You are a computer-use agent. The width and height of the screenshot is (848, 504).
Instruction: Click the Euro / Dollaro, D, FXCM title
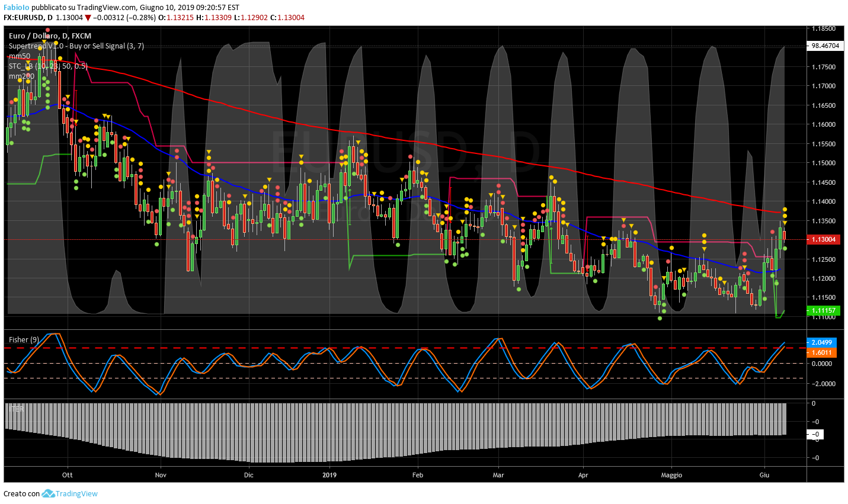tap(50, 36)
